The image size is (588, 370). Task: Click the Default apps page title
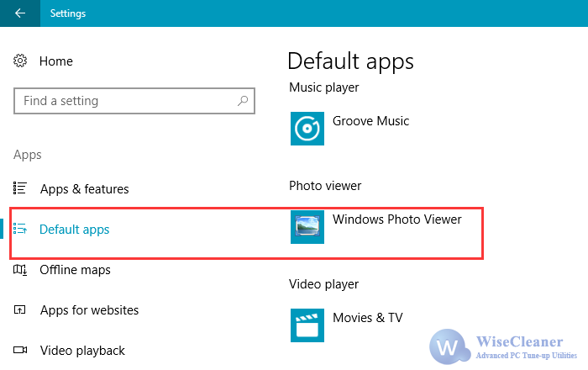point(350,61)
